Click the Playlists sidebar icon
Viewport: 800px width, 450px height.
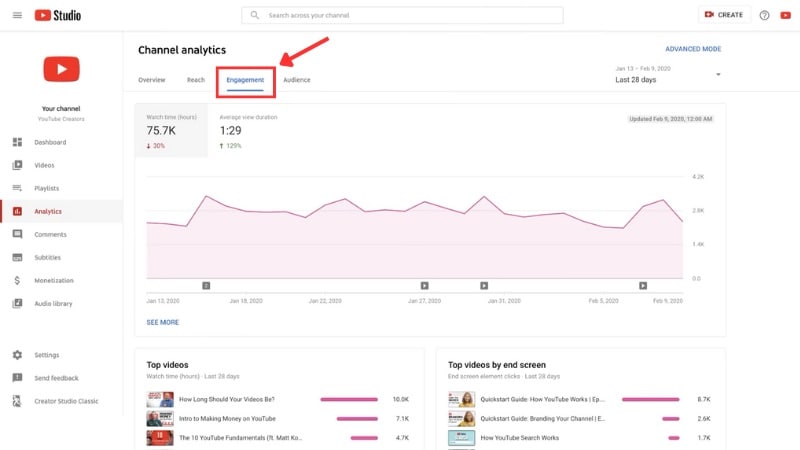pos(17,188)
